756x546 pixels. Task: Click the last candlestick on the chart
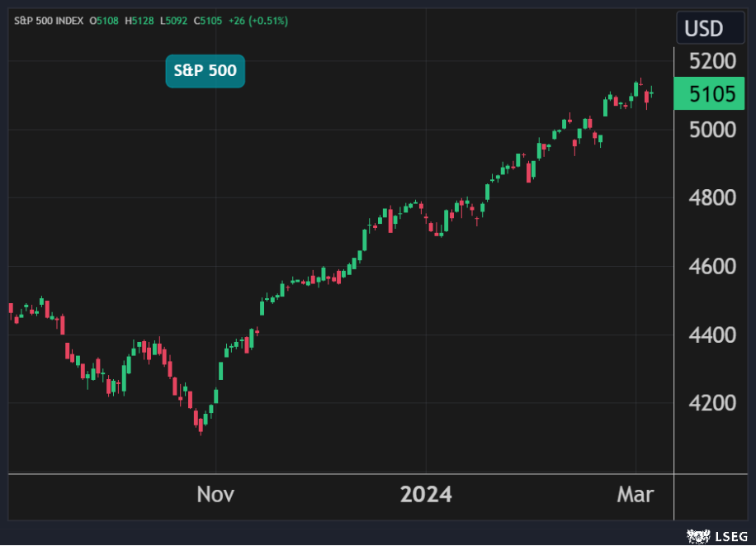[x=651, y=93]
